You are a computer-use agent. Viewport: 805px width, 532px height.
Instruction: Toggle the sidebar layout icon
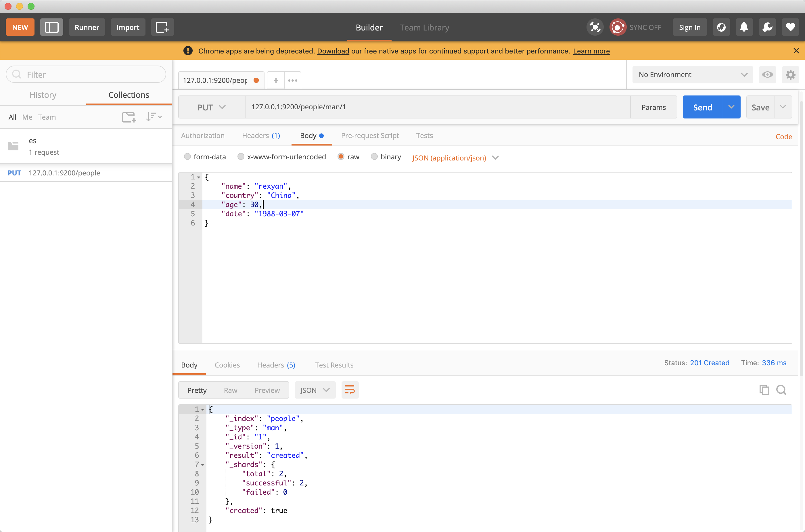point(51,27)
